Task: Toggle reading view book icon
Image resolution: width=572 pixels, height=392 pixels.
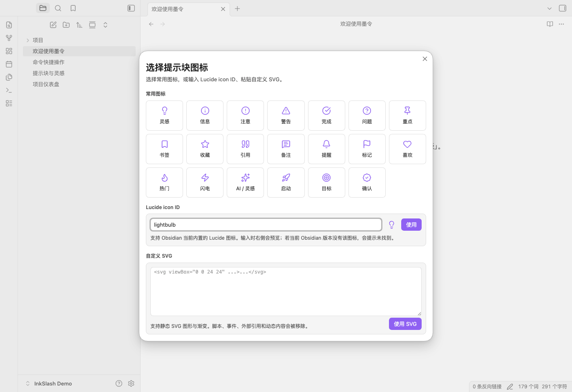Action: click(x=550, y=24)
